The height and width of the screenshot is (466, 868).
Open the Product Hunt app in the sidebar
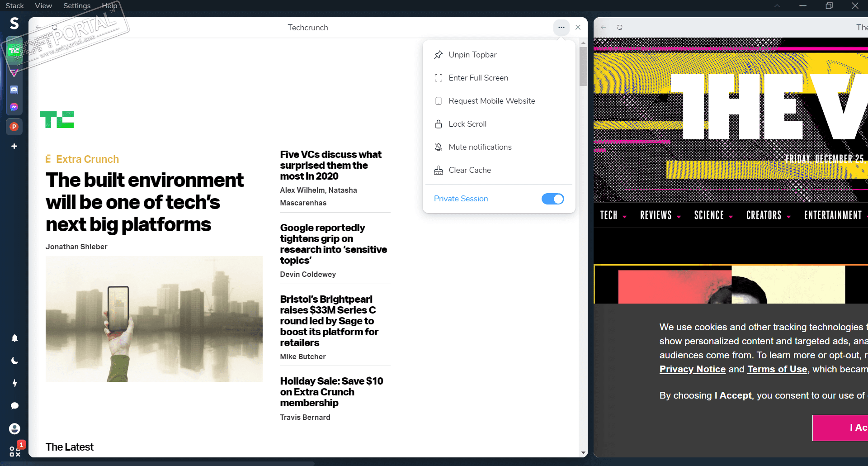pos(14,127)
